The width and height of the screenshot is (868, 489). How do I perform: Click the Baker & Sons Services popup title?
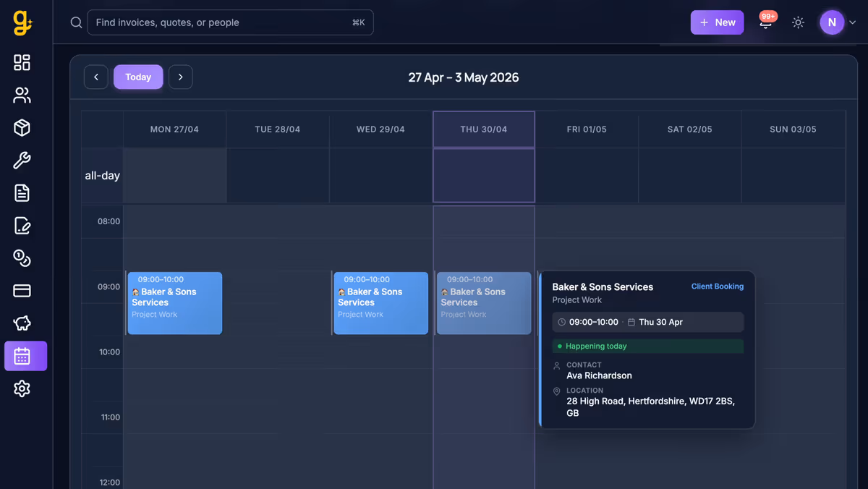point(603,287)
